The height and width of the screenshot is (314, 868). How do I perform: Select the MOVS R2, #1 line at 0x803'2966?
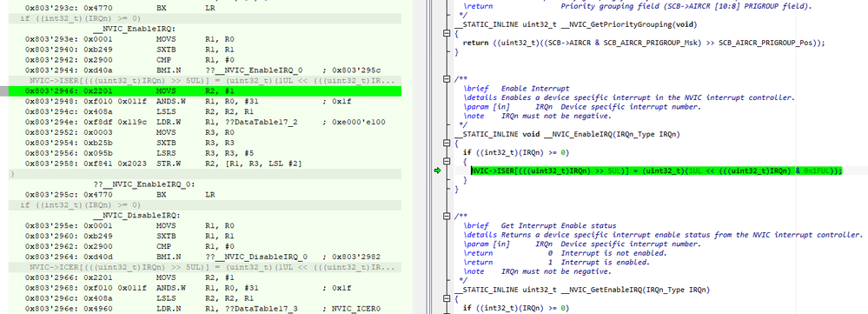[205, 277]
